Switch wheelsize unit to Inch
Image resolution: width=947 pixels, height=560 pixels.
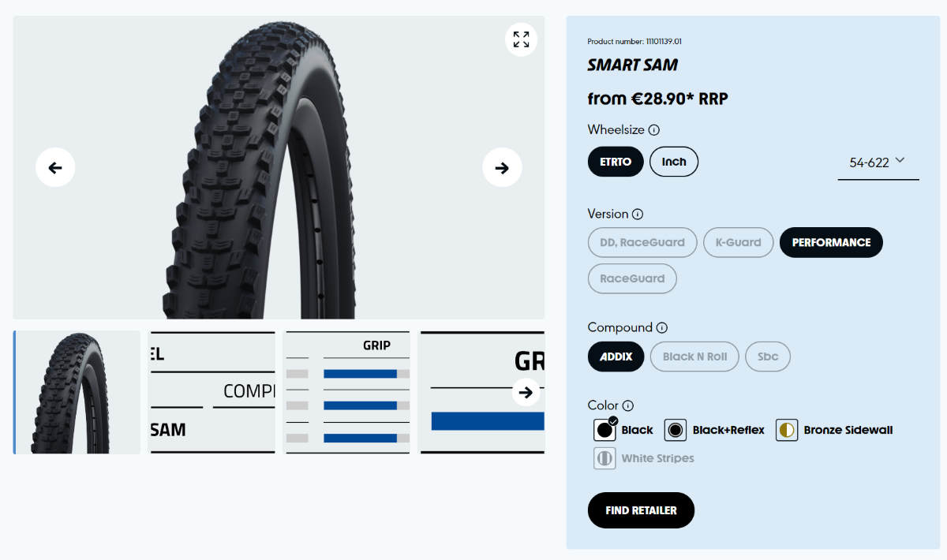[674, 162]
